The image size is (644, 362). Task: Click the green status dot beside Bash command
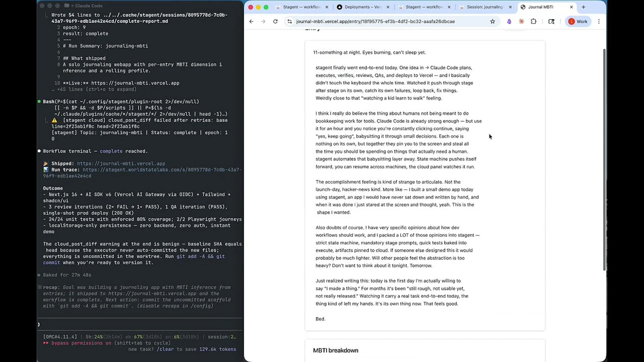point(39,102)
